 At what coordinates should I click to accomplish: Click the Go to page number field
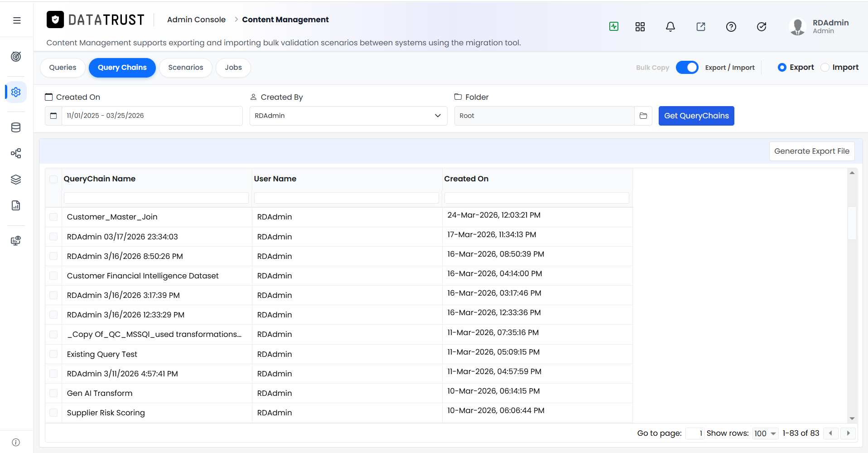coord(695,434)
